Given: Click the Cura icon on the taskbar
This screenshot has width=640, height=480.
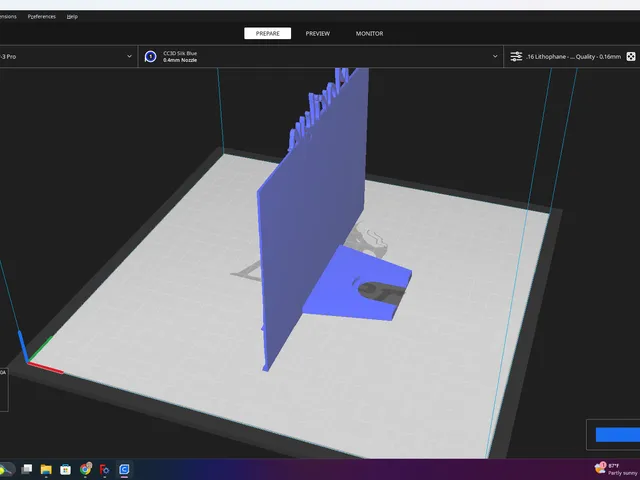Looking at the screenshot, I should click(x=124, y=469).
